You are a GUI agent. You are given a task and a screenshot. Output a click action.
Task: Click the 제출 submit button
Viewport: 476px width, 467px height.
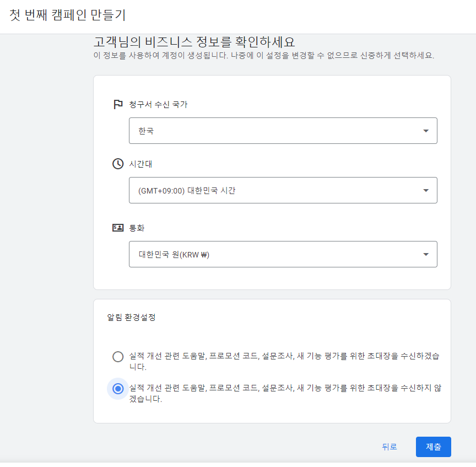coord(433,447)
